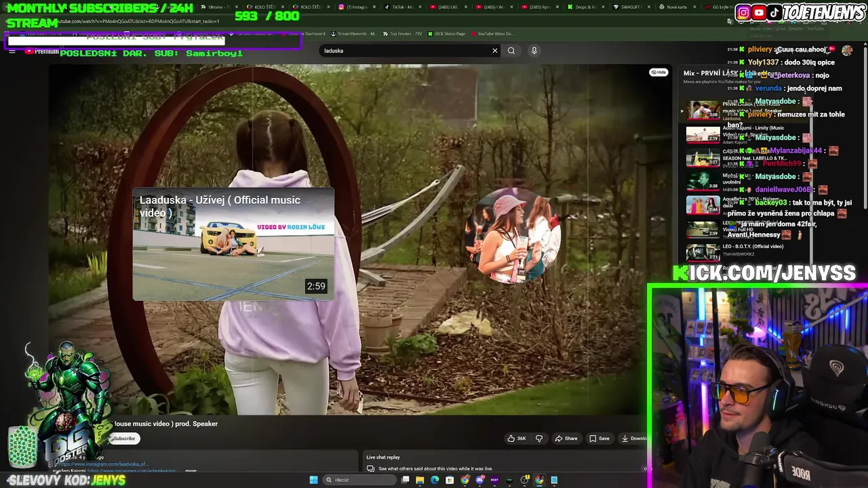Click the YouTube icon in stream overlay
The height and width of the screenshot is (488, 868).
point(759,12)
